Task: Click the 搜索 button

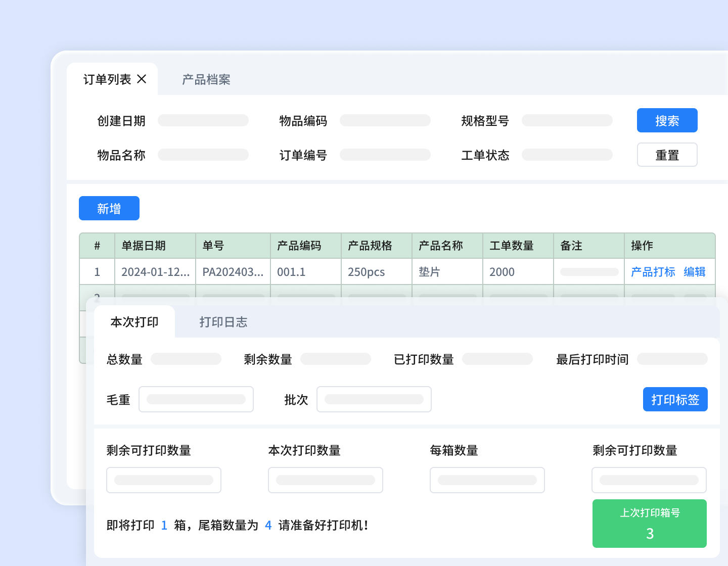Action: (667, 120)
